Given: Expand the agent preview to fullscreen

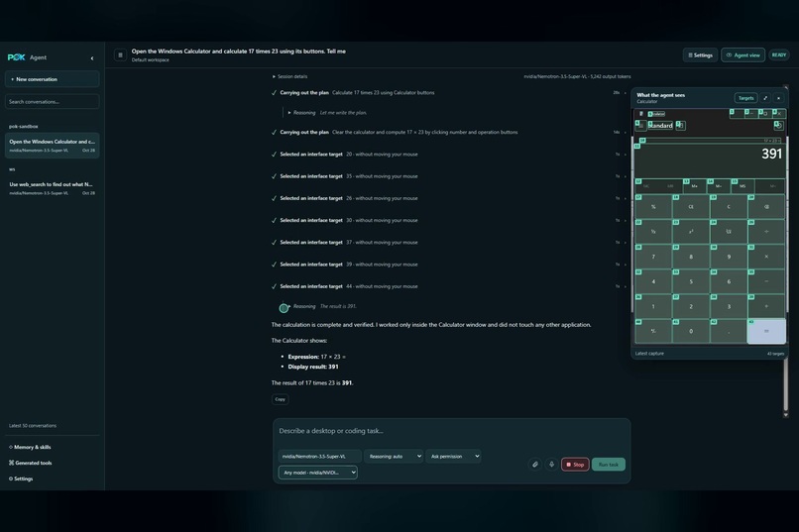Looking at the screenshot, I should 765,98.
